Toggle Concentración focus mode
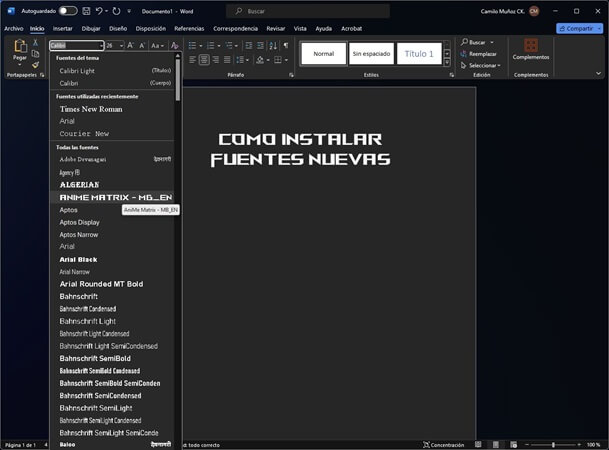Viewport: 609px width, 450px height. 444,445
